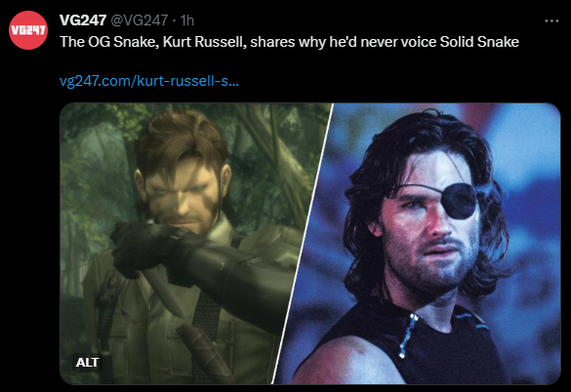Open the three-dot more options menu
571x392 pixels.
551,21
